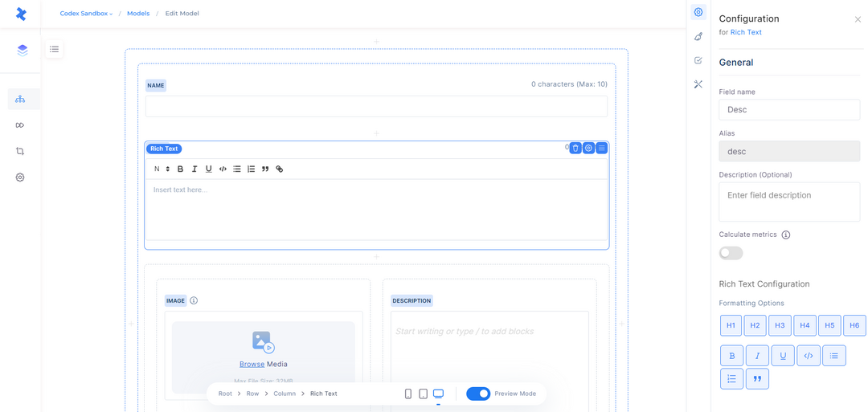
Task: Toggle ordered list formatting option in configuration
Action: click(x=732, y=379)
